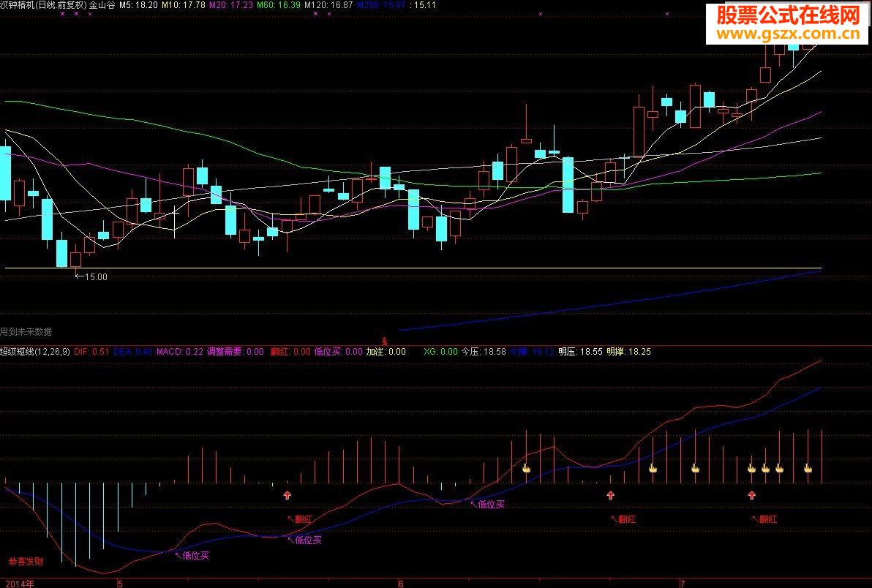872x588 pixels.
Task: Click the 用到未来数据 notice text
Action: 26,332
